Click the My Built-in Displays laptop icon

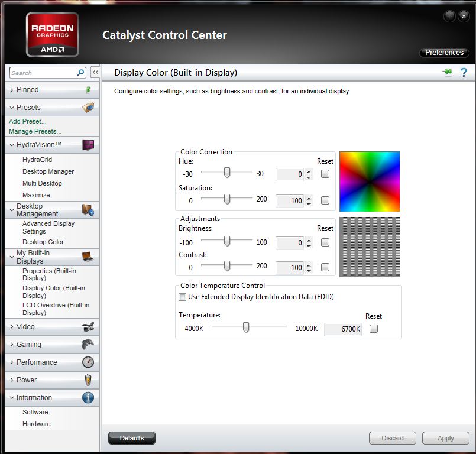click(x=88, y=257)
